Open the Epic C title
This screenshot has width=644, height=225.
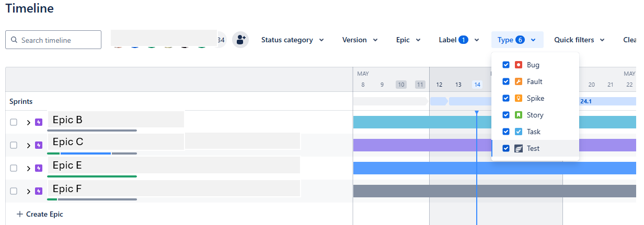(x=68, y=141)
